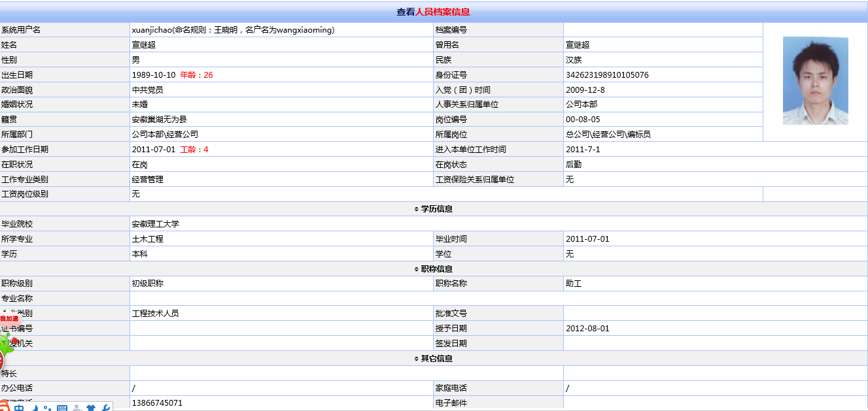The image size is (868, 411).
Task: Click the 身份证号 label
Action: tap(451, 75)
